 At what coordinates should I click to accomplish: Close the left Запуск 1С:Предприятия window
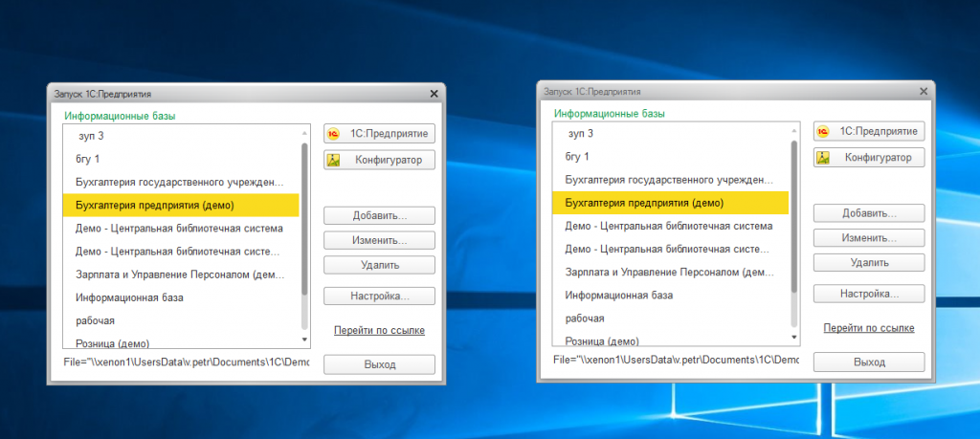click(434, 94)
